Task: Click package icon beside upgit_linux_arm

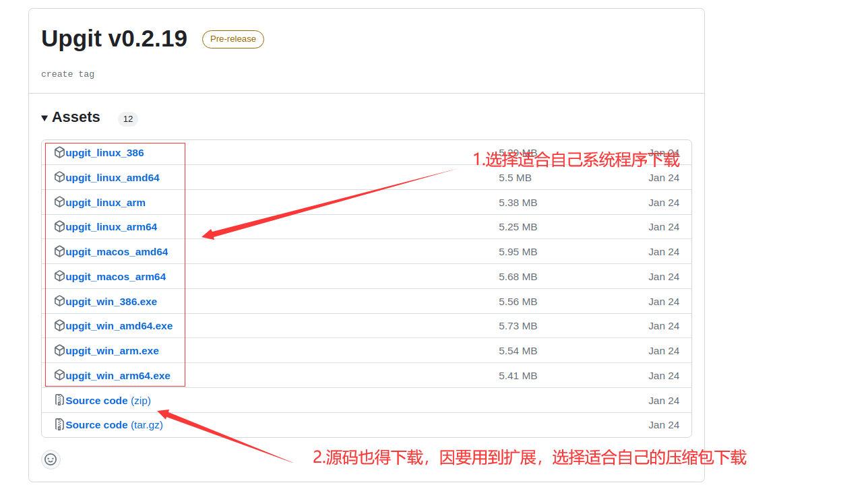Action: [x=59, y=202]
